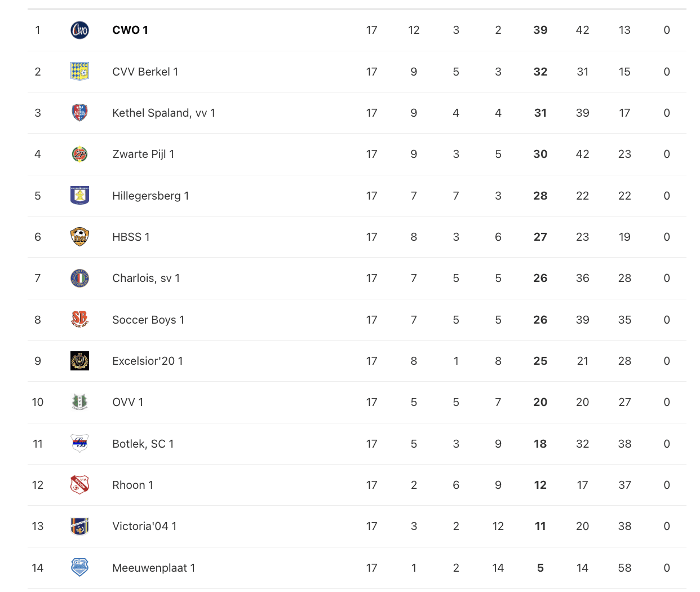
Task: Click the Zwarte Pijl club logo
Action: pyautogui.click(x=79, y=154)
